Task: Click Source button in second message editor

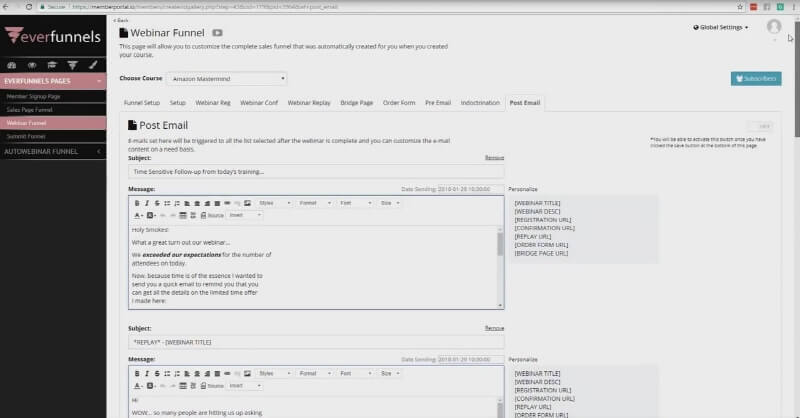Action: [212, 386]
